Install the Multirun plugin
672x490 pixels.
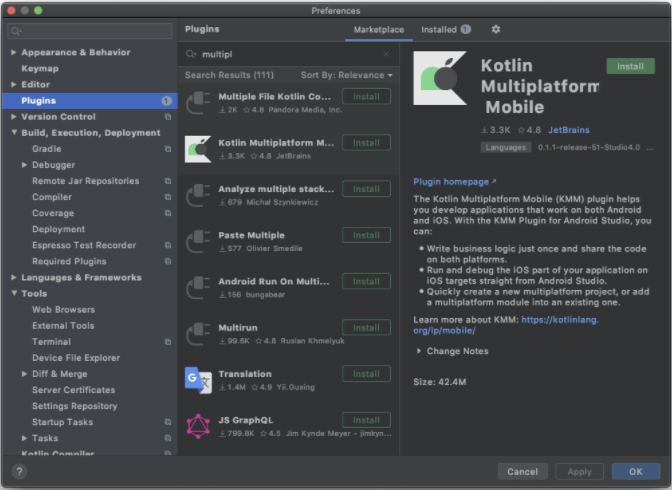pos(366,328)
